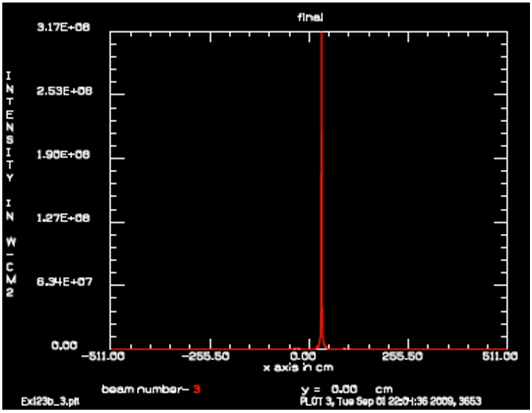532x413 pixels.
Task: Click the red intensity peak line
Action: coord(321,190)
